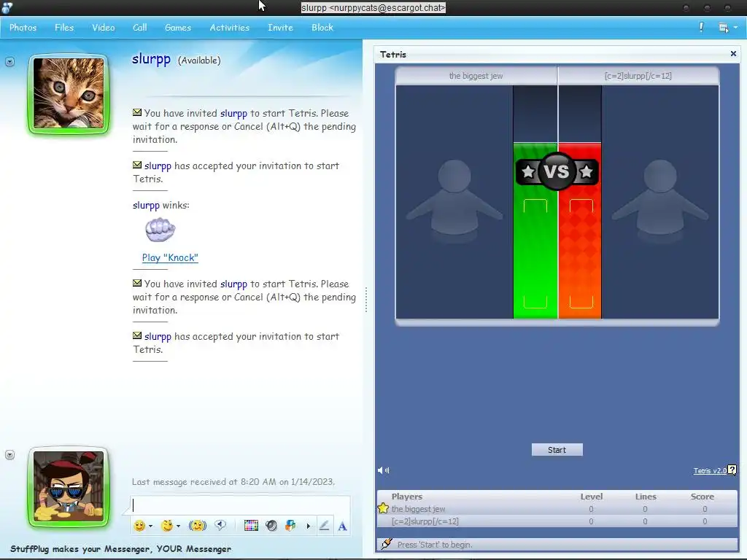Click the gray speaker icon in chat toolbar
The width and height of the screenshot is (747, 560).
(271, 526)
